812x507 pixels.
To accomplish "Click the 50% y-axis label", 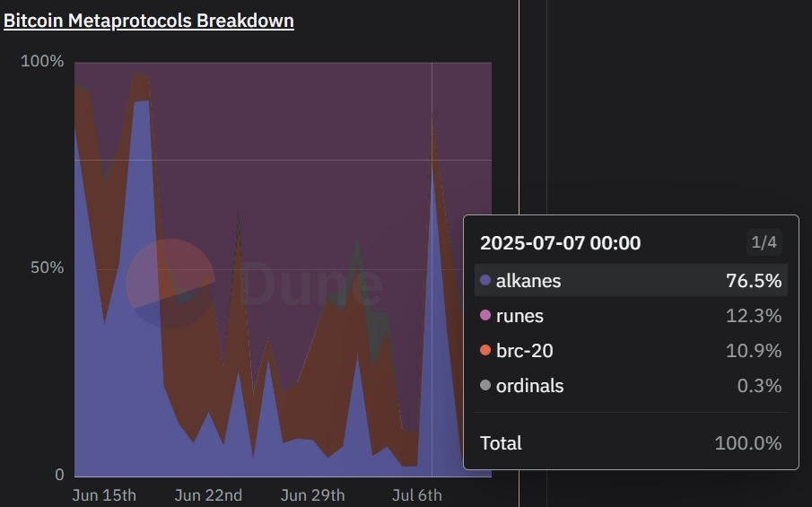I will (48, 267).
